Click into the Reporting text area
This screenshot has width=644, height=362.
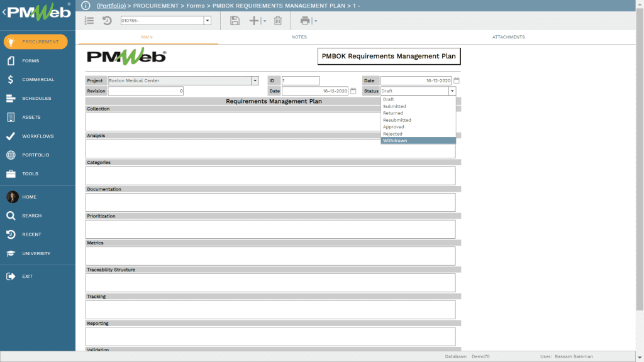click(x=270, y=336)
